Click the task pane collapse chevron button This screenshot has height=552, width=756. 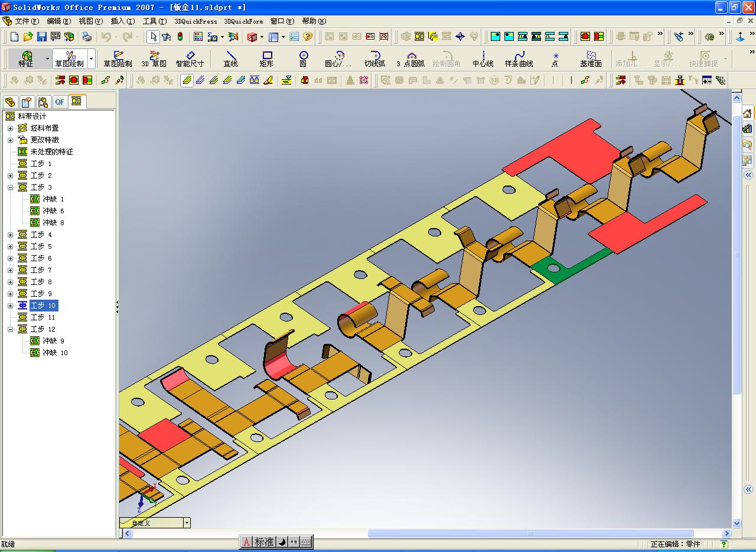[748, 175]
